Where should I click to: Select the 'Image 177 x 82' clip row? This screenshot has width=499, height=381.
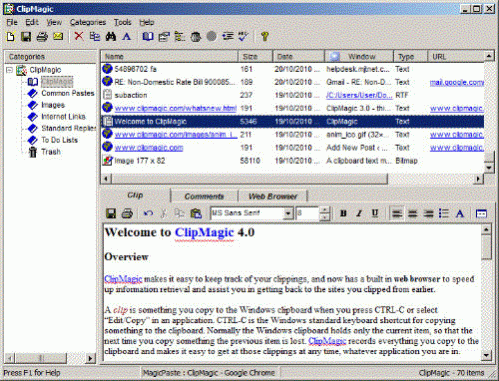[x=293, y=161]
